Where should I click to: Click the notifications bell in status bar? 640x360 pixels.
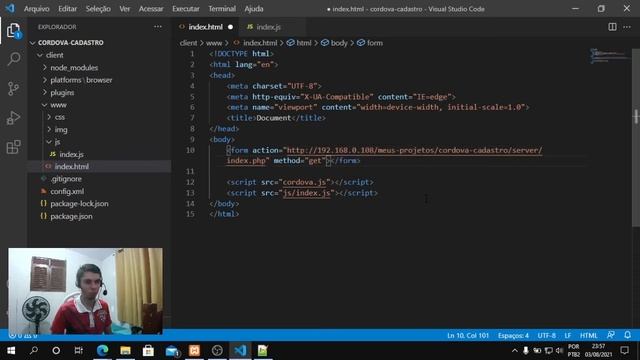click(627, 335)
